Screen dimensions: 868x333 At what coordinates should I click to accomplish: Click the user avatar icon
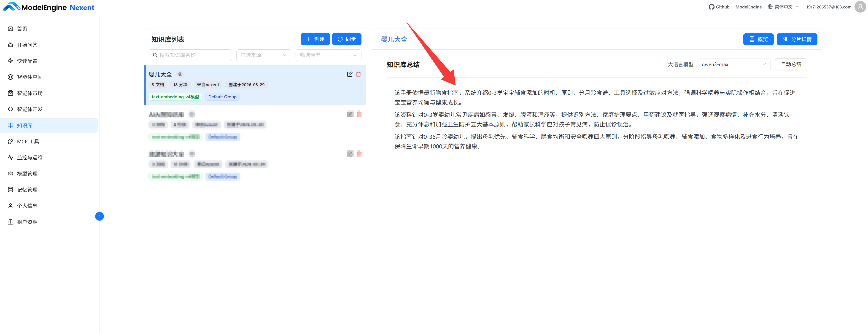860,7
